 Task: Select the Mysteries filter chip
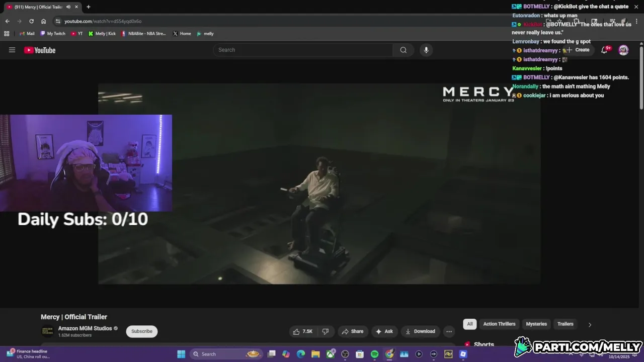pos(536,324)
